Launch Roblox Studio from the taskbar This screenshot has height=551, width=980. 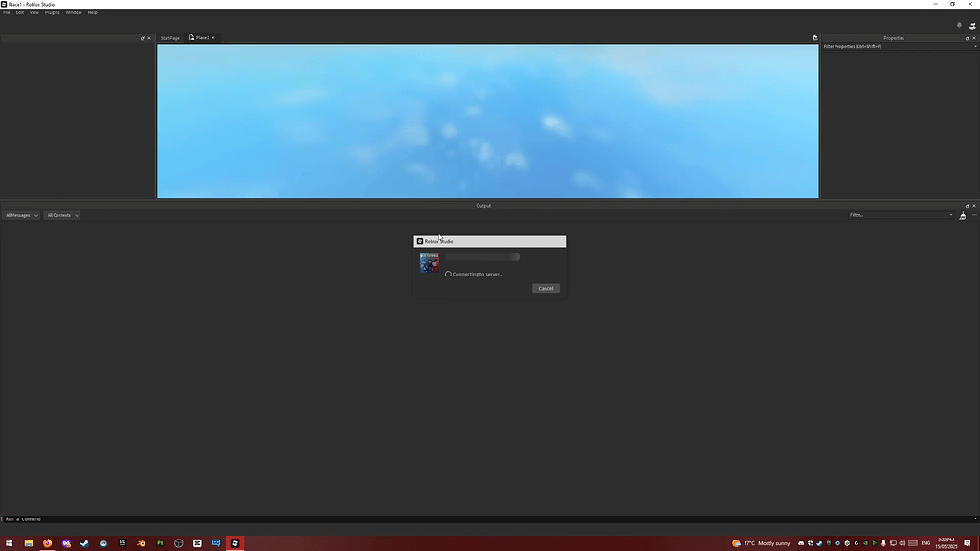[x=234, y=543]
